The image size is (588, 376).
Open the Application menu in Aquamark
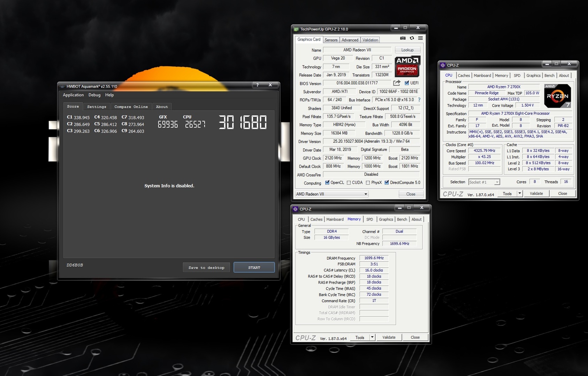pyautogui.click(x=73, y=95)
